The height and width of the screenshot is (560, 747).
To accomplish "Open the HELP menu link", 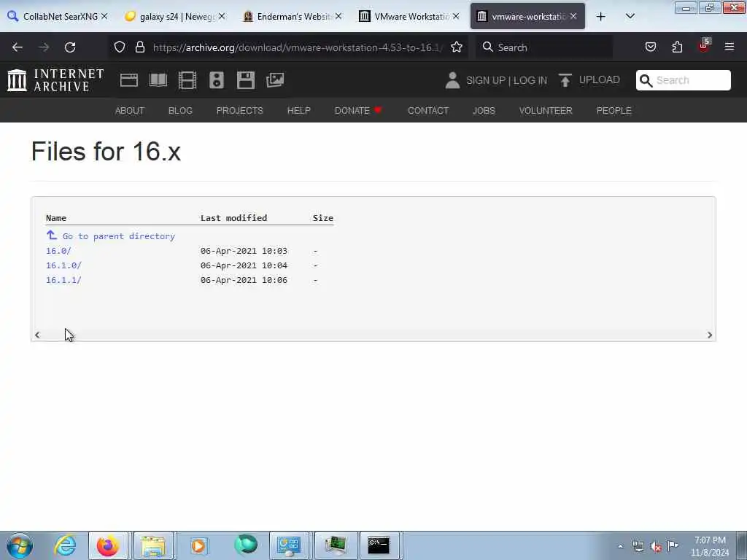I will pos(298,111).
